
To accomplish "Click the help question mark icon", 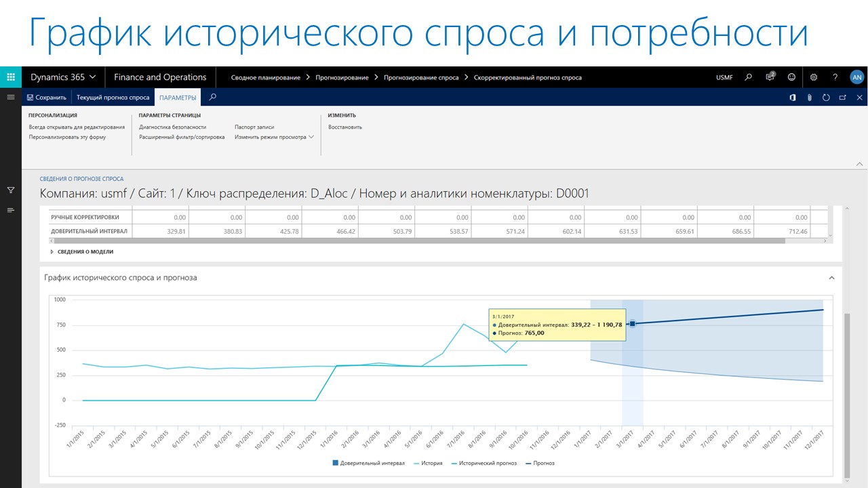I will click(x=835, y=77).
